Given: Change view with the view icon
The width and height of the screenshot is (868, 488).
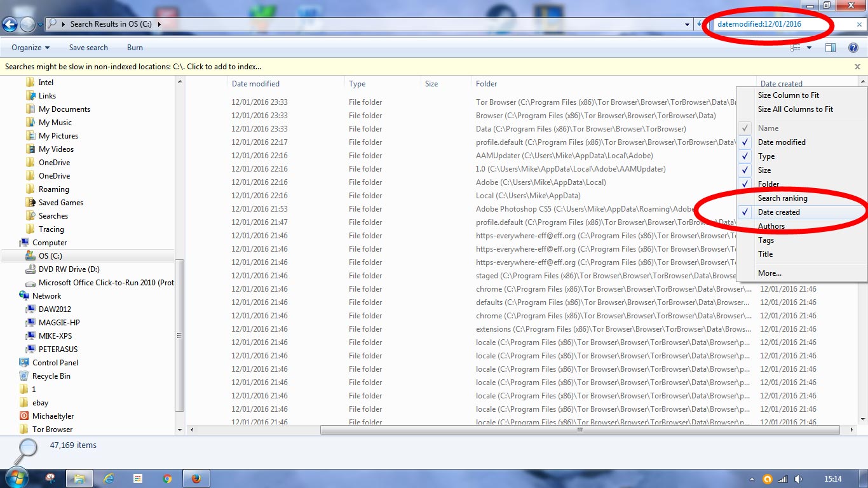Looking at the screenshot, I should (x=796, y=48).
